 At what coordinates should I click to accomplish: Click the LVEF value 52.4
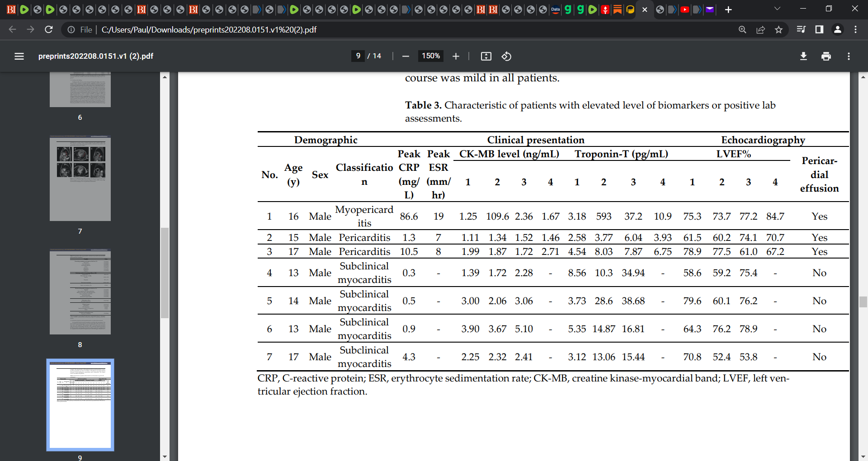click(722, 357)
